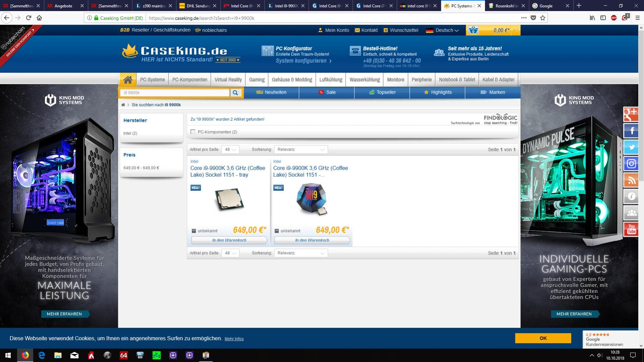644x362 pixels.
Task: Save page to Pocket
Action: 533,18
